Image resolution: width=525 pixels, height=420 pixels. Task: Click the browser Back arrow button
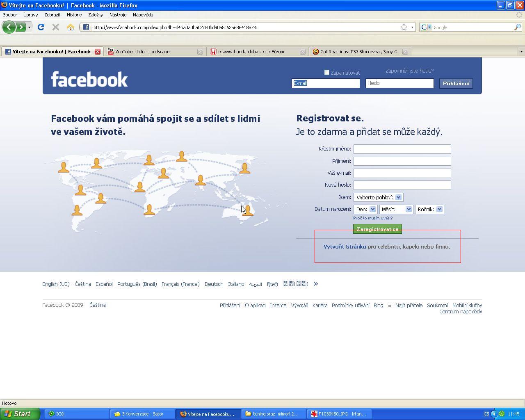click(x=9, y=27)
